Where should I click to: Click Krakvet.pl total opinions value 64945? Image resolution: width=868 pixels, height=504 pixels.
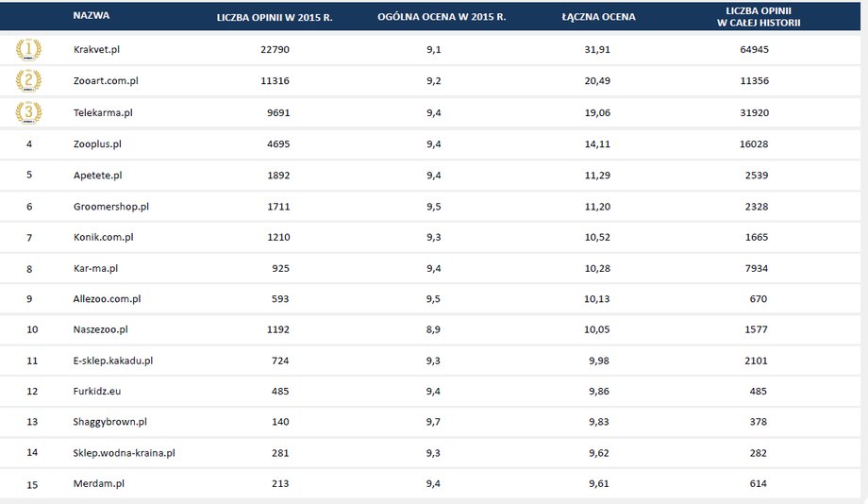[754, 49]
